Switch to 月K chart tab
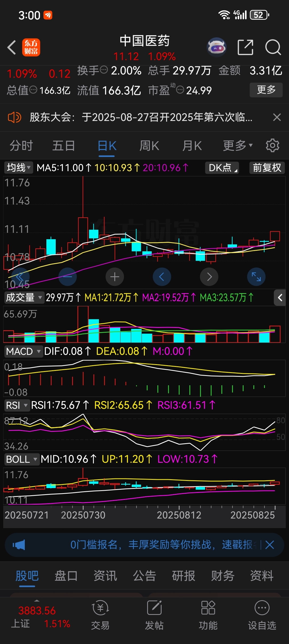Screen dimensions: 289x644 point(192,146)
